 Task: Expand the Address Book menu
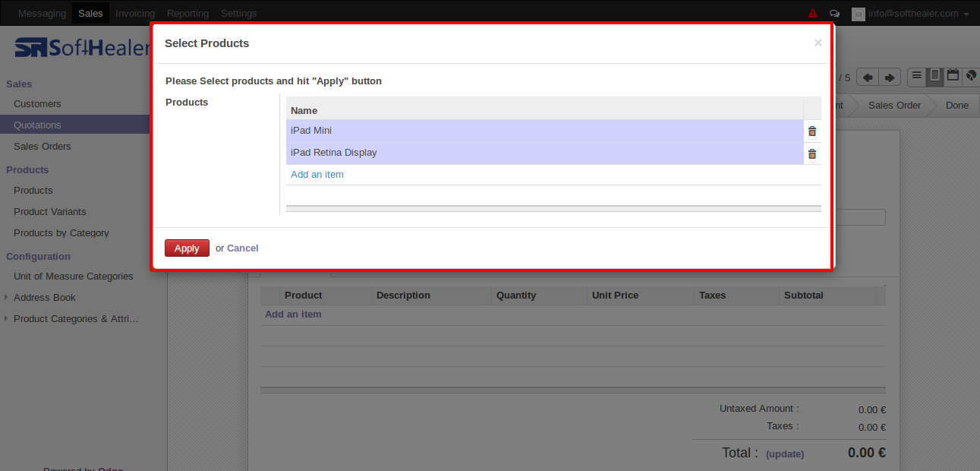coord(45,298)
